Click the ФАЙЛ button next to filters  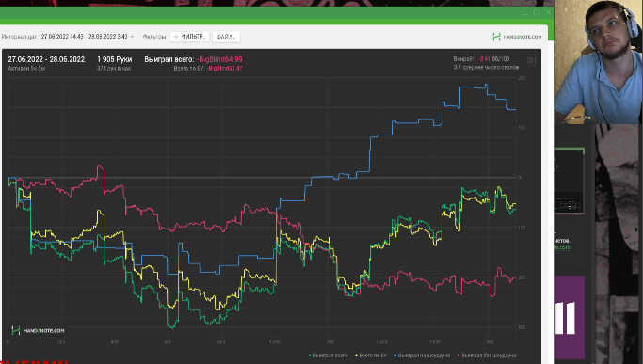[226, 37]
